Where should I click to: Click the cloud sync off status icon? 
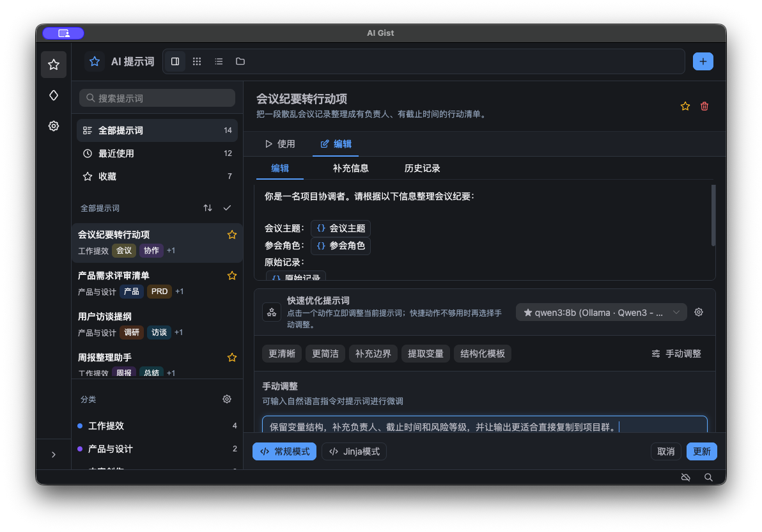686,478
